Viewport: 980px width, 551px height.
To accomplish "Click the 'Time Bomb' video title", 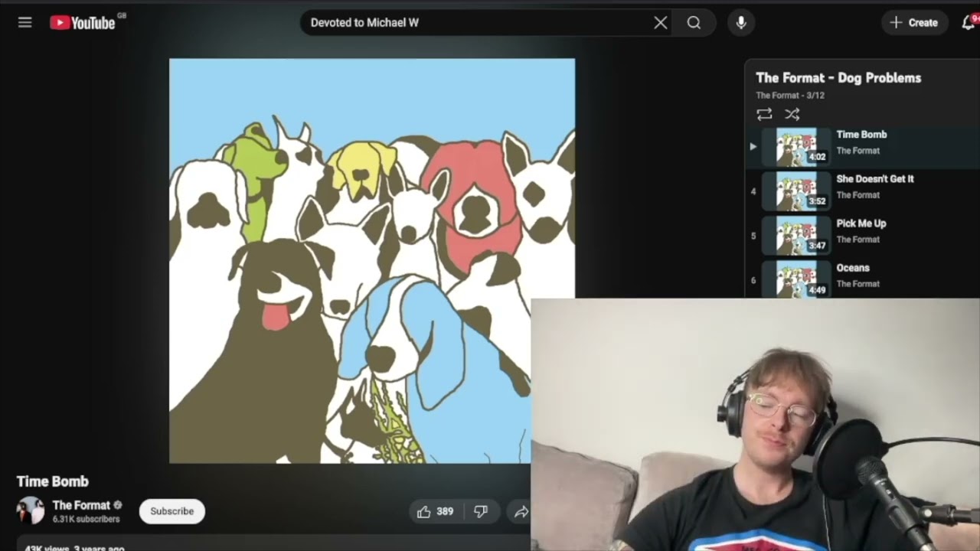I will 53,481.
